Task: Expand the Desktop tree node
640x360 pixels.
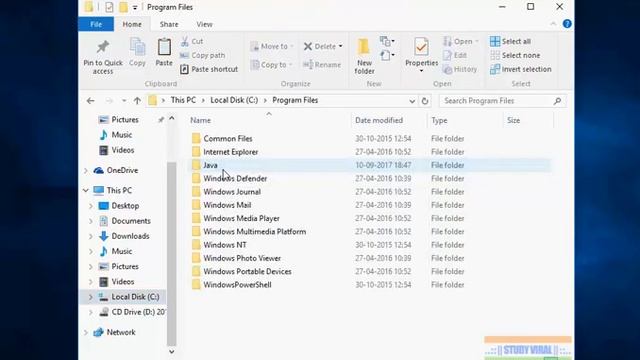Action: pos(91,206)
